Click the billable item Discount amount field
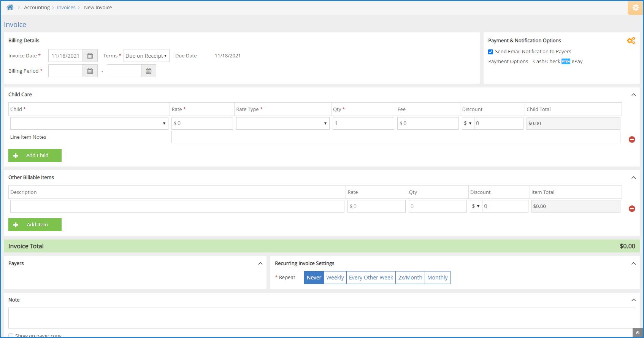 (505, 206)
